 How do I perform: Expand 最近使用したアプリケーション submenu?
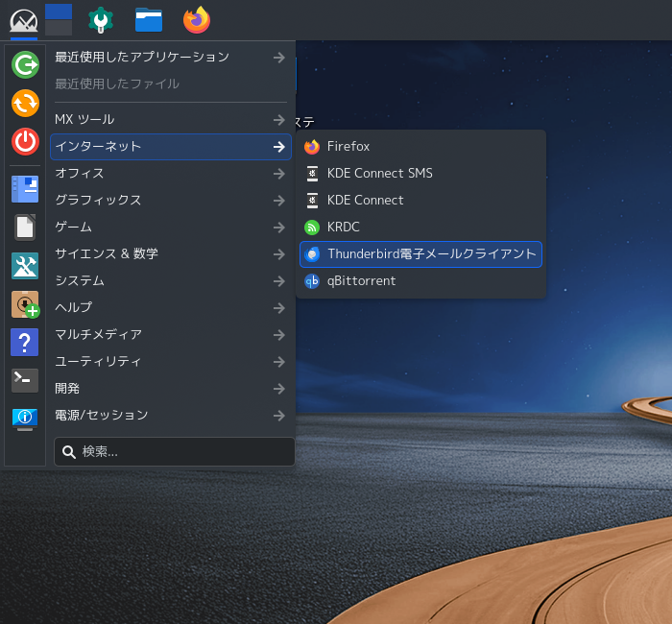[171, 57]
